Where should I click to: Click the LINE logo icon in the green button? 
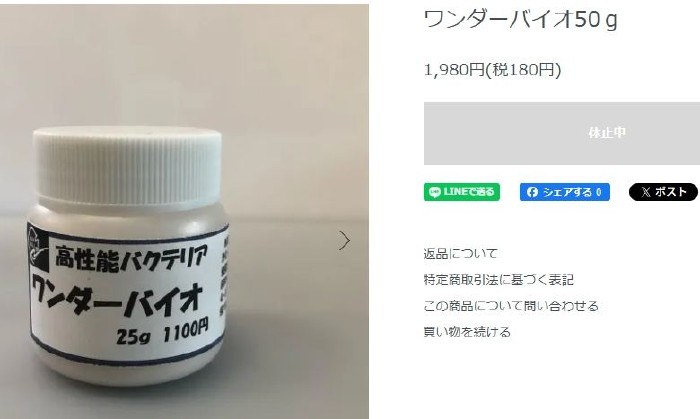(434, 192)
